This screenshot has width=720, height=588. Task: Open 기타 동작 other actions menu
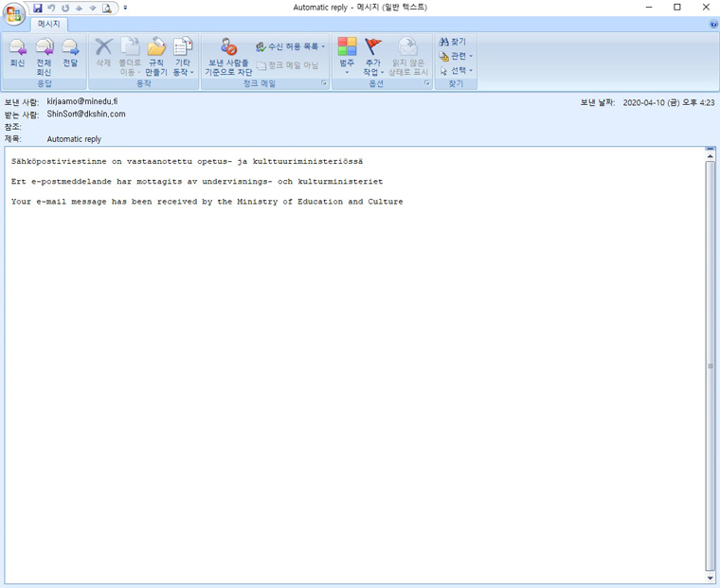point(183,57)
